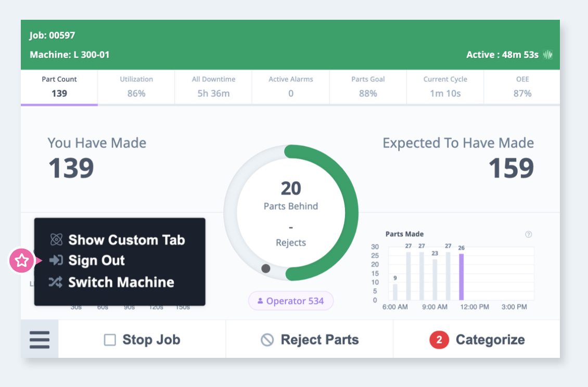Open the hamburger menu button
The width and height of the screenshot is (588, 387).
[x=40, y=339]
